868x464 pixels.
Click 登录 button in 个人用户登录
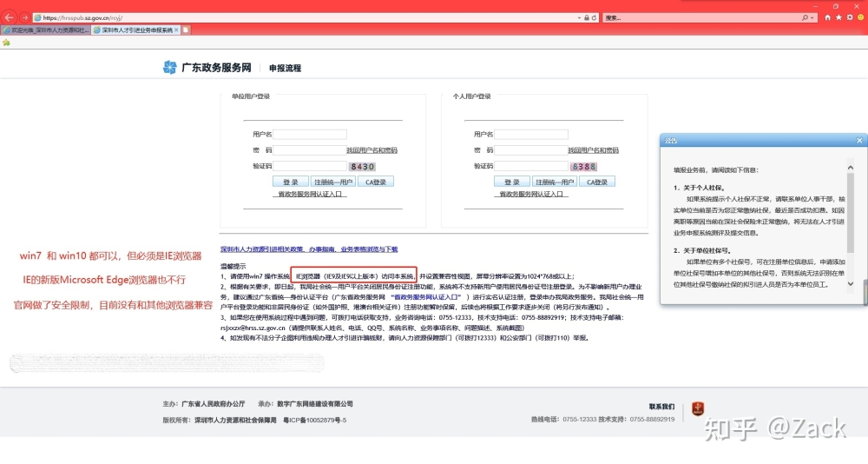[x=512, y=182]
